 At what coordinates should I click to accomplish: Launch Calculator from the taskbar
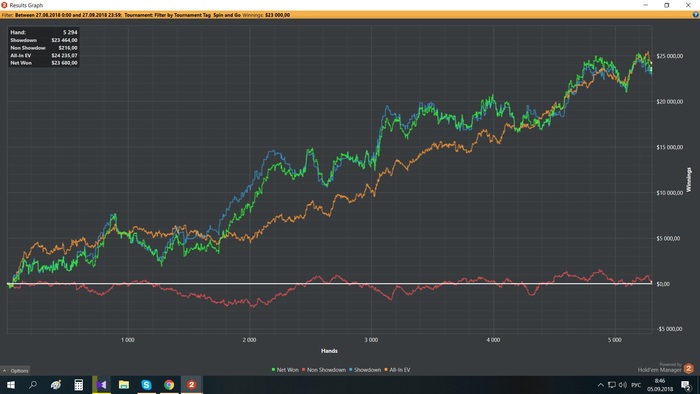tap(79, 385)
